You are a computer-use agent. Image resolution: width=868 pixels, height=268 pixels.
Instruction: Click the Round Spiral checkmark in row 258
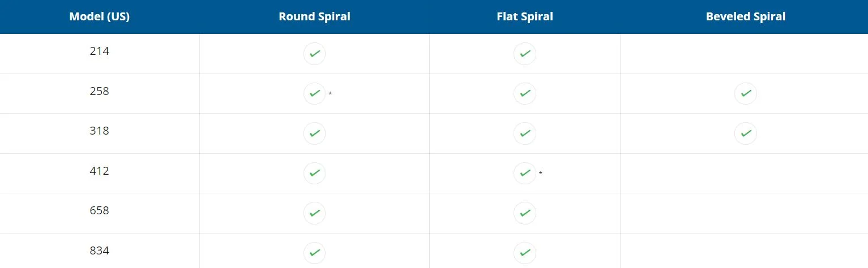pos(314,93)
